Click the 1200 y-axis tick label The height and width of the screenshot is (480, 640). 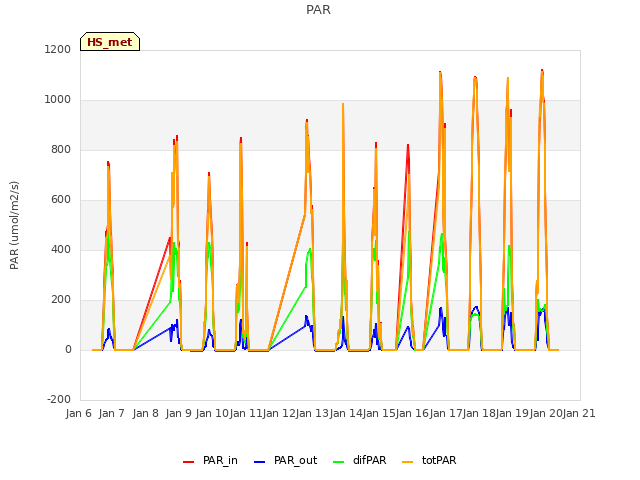(x=58, y=50)
